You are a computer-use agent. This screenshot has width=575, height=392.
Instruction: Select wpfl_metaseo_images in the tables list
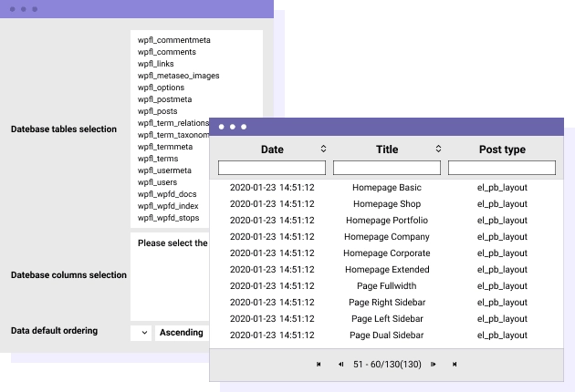[x=178, y=76]
